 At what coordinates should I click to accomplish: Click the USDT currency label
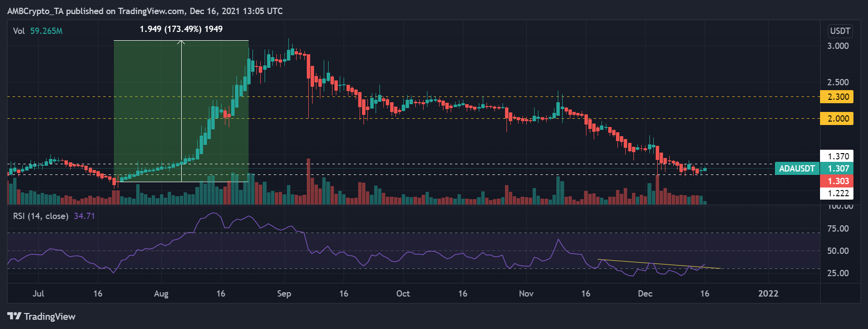point(840,31)
